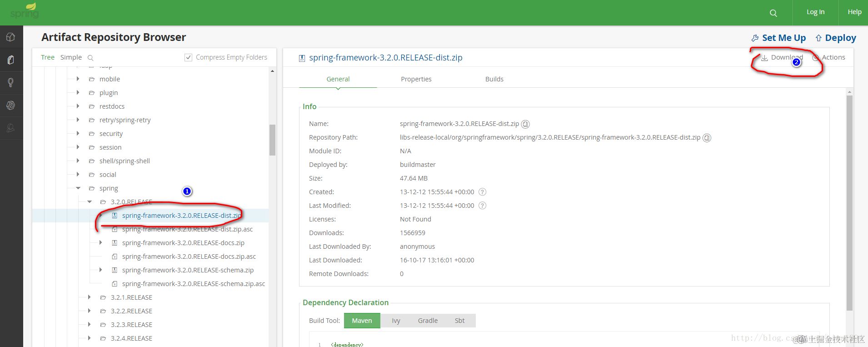Click the tree panel scrollbar thumb
This screenshot has height=347, width=868.
[x=273, y=140]
